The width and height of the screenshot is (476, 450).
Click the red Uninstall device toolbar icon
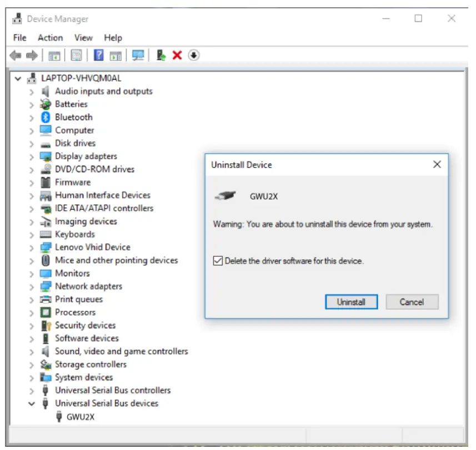pos(177,55)
